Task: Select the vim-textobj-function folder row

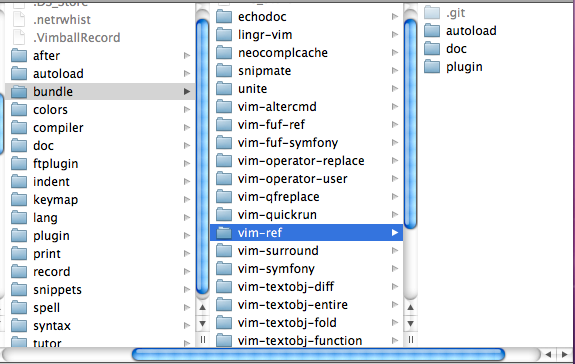Action: point(307,341)
